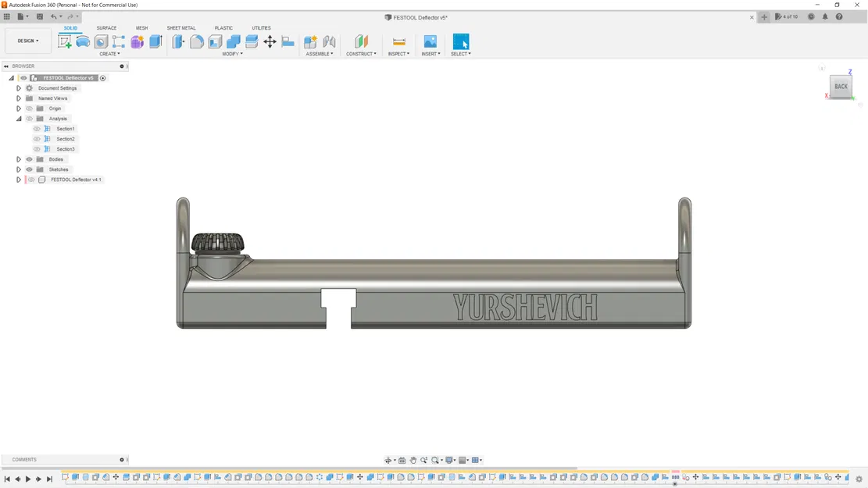This screenshot has width=868, height=488.
Task: Open the SHEET METAL tab
Action: (181, 27)
